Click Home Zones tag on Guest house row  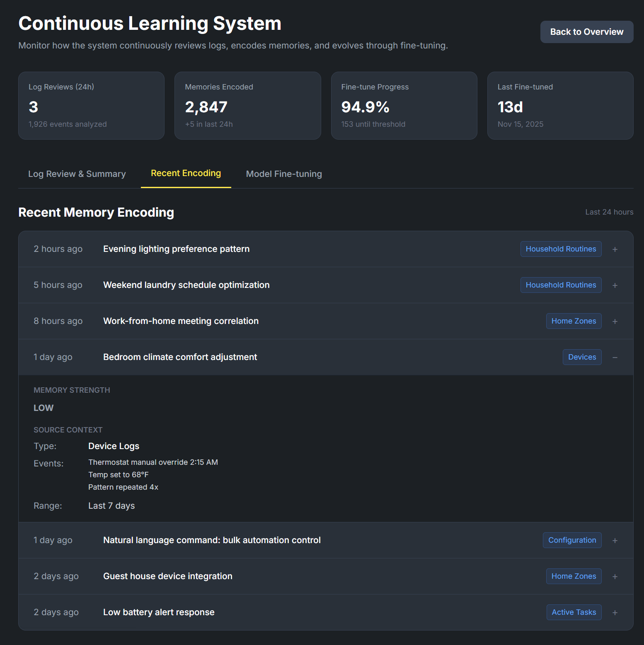click(573, 576)
